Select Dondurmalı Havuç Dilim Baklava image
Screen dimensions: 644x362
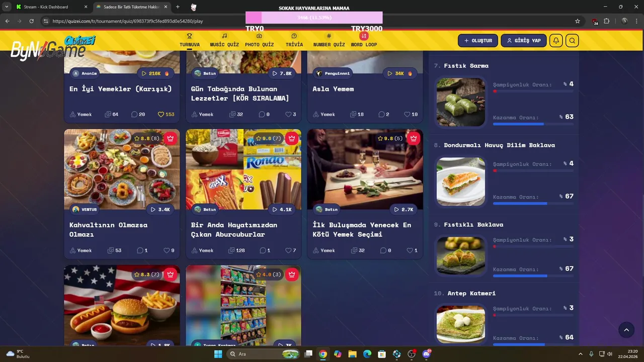(x=461, y=182)
